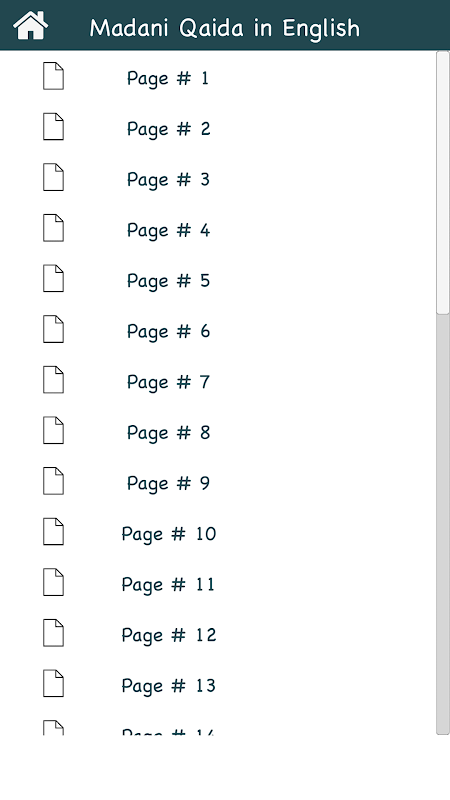The height and width of the screenshot is (800, 450).
Task: Click the scrollbar track below the thumb
Action: [443, 524]
